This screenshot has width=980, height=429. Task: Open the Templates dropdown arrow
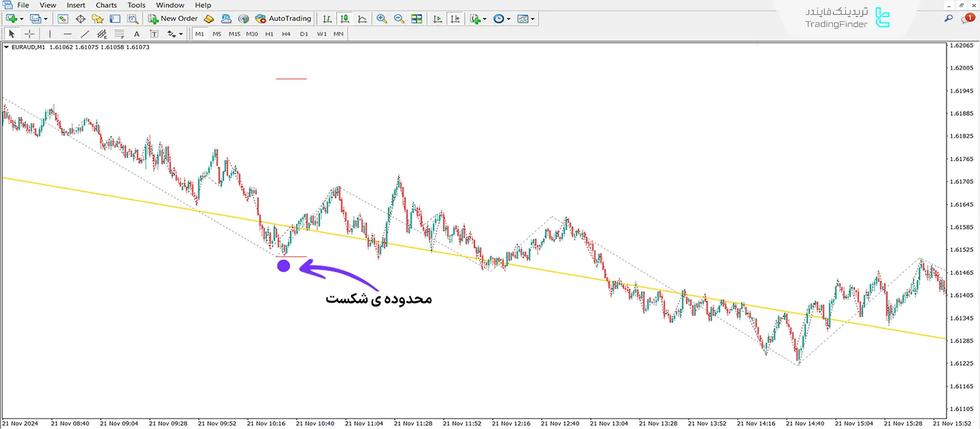[532, 19]
